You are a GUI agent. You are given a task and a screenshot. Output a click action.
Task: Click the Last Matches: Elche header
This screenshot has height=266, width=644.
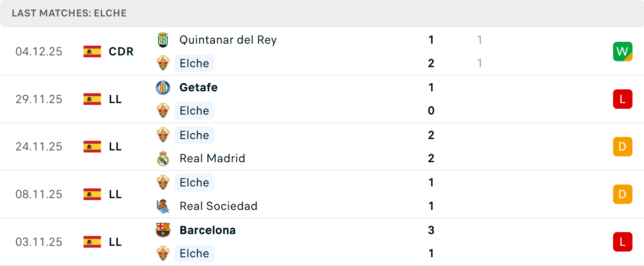(69, 13)
